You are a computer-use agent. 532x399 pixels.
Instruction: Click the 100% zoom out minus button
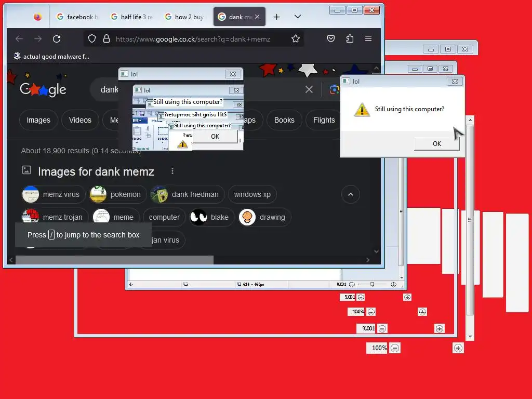click(395, 348)
